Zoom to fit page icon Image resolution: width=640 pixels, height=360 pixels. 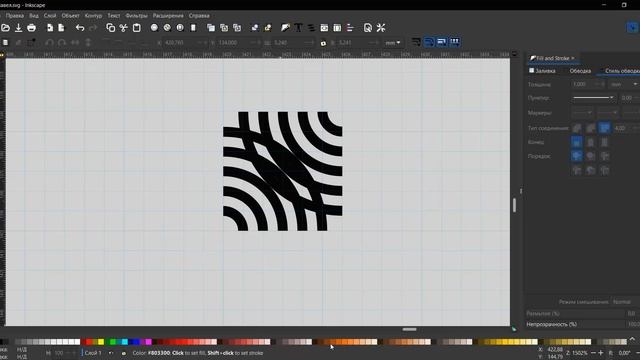(180, 28)
